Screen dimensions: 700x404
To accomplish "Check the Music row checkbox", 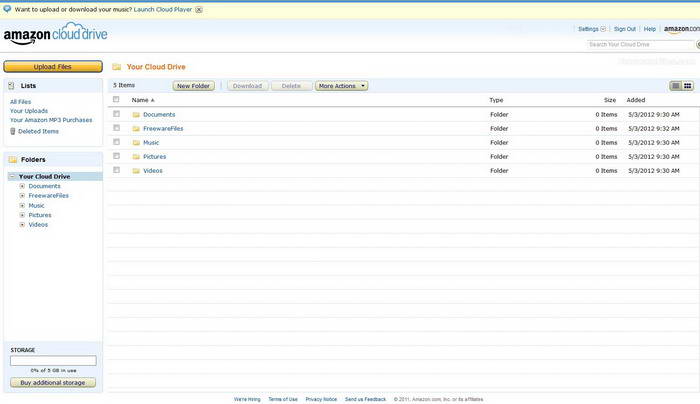I will pyautogui.click(x=117, y=142).
